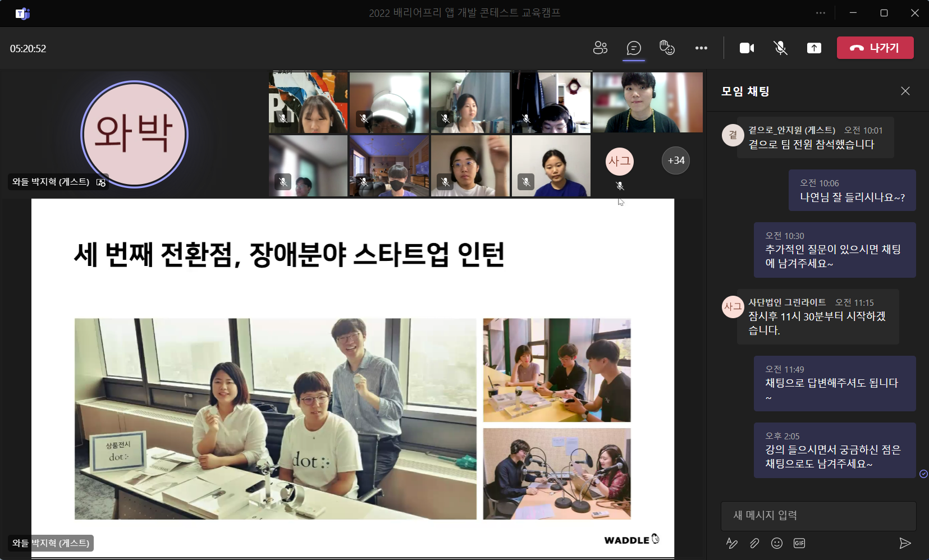Show the +34 additional participants
The image size is (929, 560).
point(676,160)
